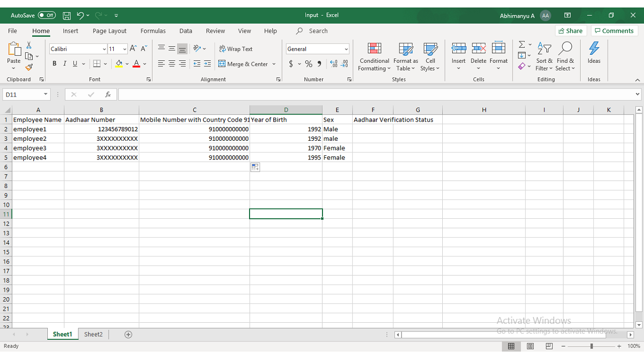Open the Formulas ribbon tab
Viewport: 644px width, 362px height.
153,31
